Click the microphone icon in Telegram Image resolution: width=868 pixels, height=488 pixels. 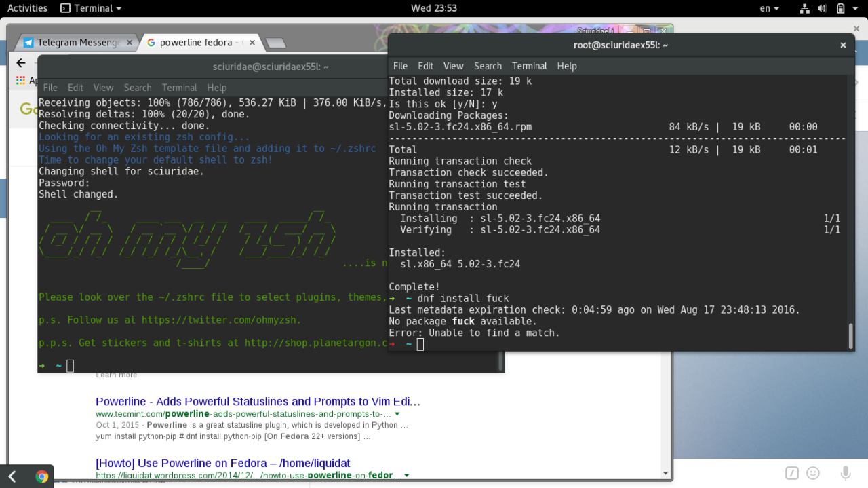pyautogui.click(x=846, y=473)
